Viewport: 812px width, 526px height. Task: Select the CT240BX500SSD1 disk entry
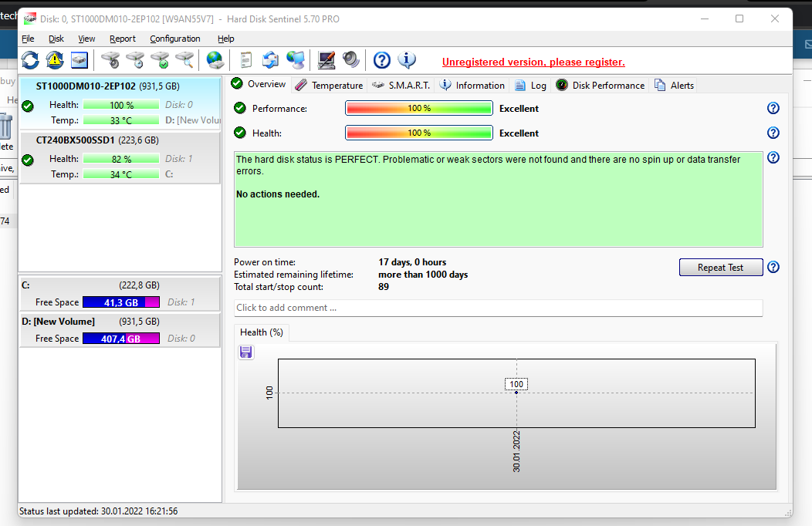[x=120, y=158]
